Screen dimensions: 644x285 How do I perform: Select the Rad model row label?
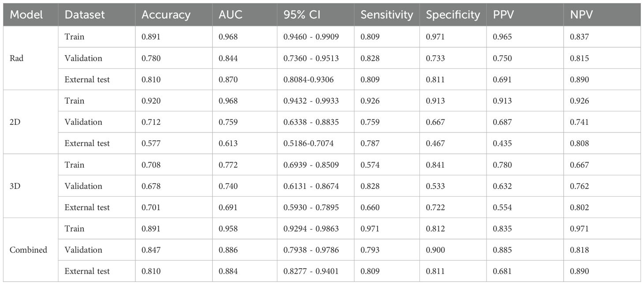(16, 58)
